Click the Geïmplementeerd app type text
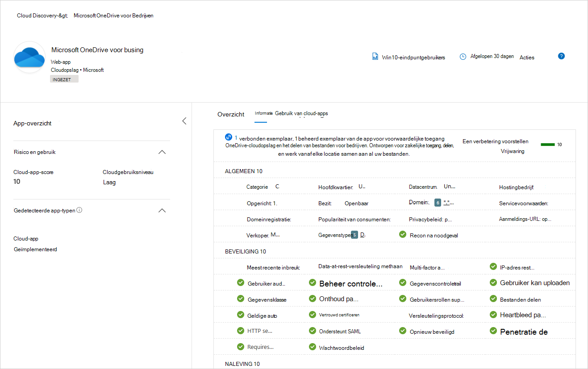 click(x=35, y=249)
